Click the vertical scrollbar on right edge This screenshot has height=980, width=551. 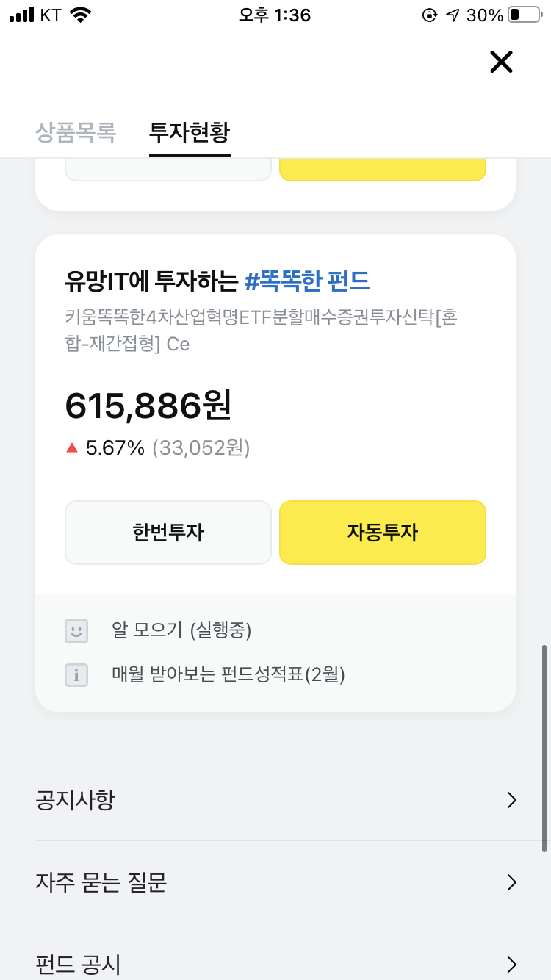pos(544,748)
